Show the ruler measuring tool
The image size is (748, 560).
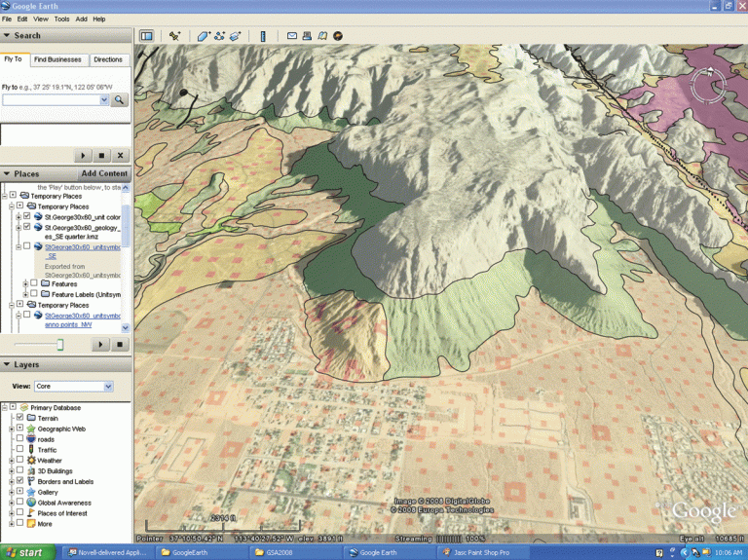(x=263, y=36)
